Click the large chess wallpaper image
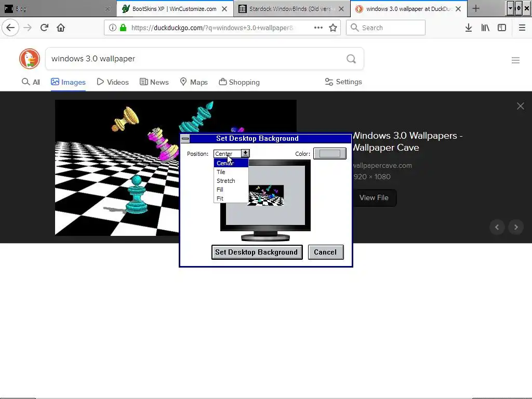The width and height of the screenshot is (532, 399). click(117, 168)
